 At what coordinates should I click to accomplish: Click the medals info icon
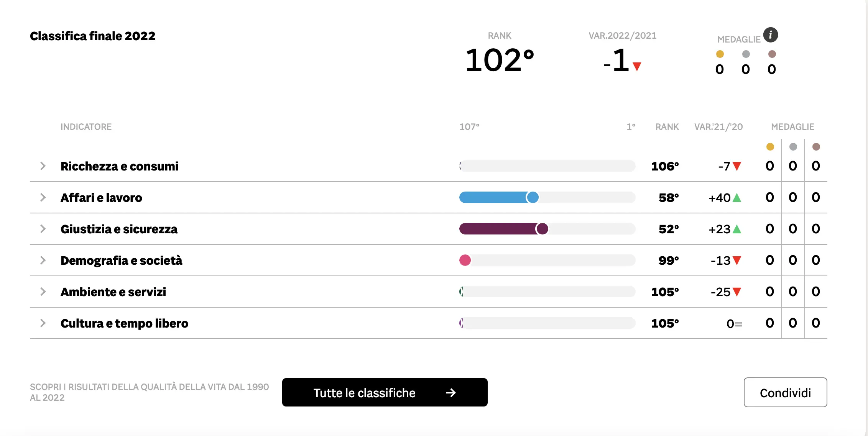770,35
